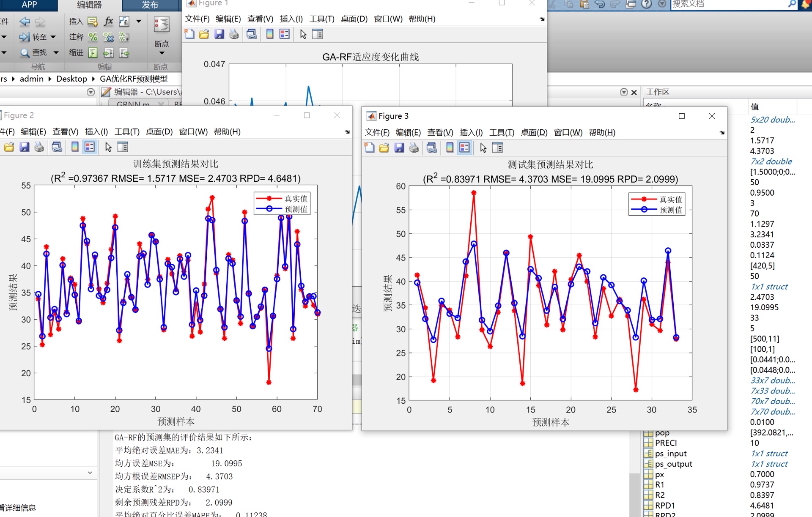
Task: Click Link Plot icon in Figure 2
Action: pyautogui.click(x=57, y=147)
